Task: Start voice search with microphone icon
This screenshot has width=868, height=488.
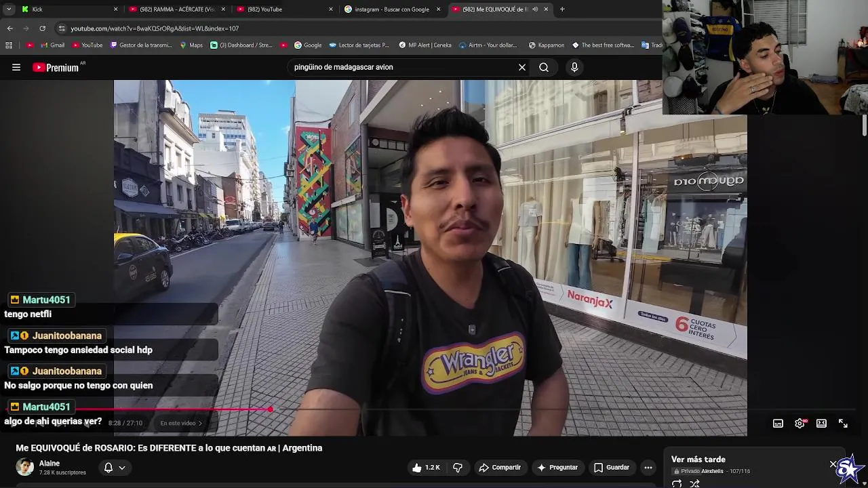Action: tap(574, 67)
